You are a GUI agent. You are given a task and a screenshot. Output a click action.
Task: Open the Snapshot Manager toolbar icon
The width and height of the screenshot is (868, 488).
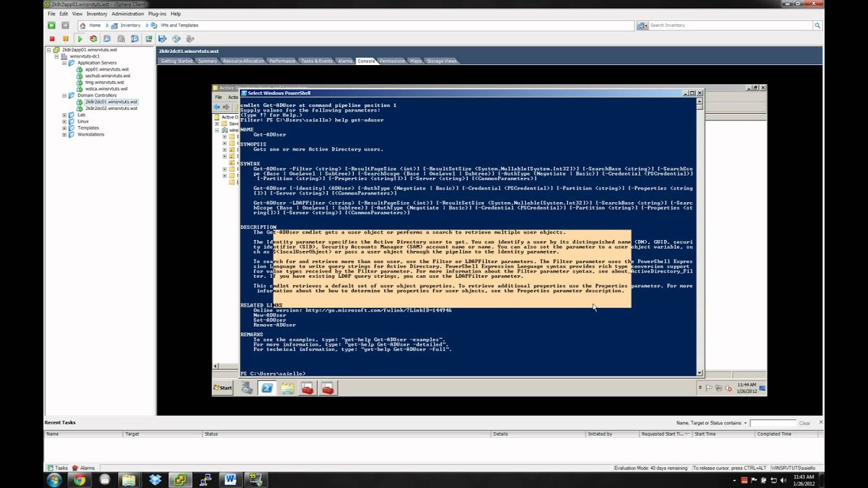135,39
